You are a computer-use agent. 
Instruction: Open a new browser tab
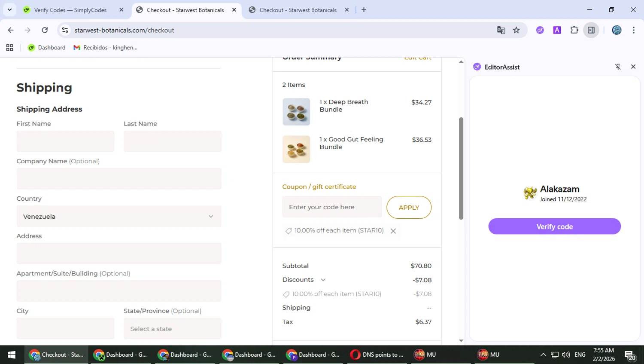click(364, 10)
